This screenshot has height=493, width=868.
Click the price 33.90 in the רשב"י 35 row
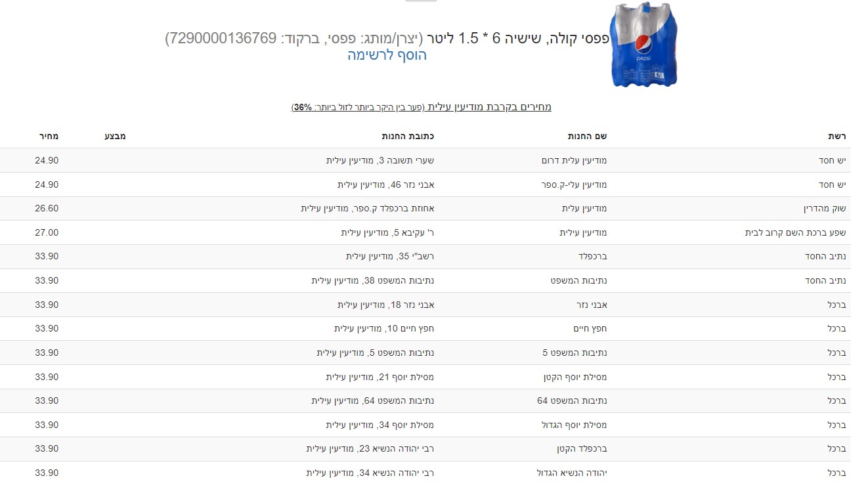pyautogui.click(x=47, y=257)
